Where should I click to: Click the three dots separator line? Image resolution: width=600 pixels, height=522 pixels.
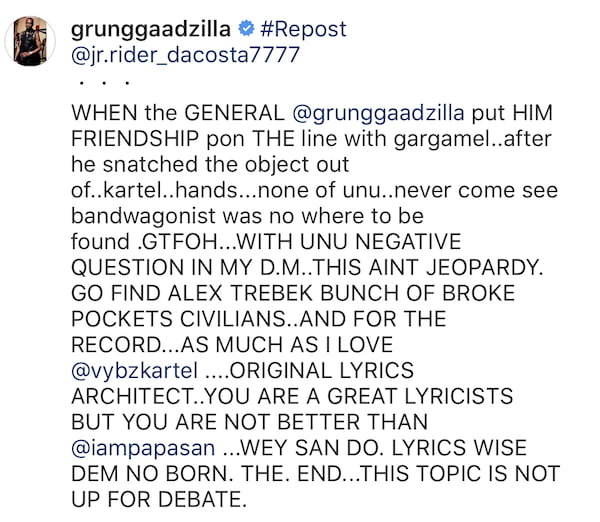[104, 82]
